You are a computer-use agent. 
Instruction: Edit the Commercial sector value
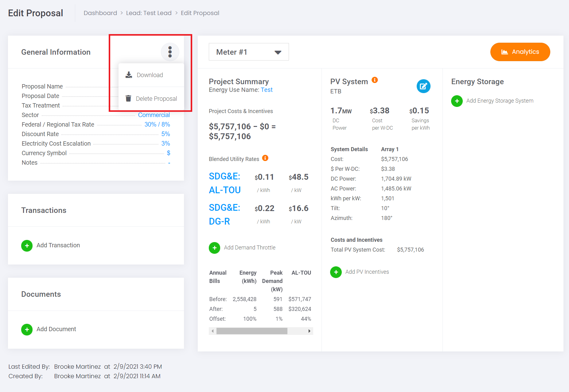154,115
